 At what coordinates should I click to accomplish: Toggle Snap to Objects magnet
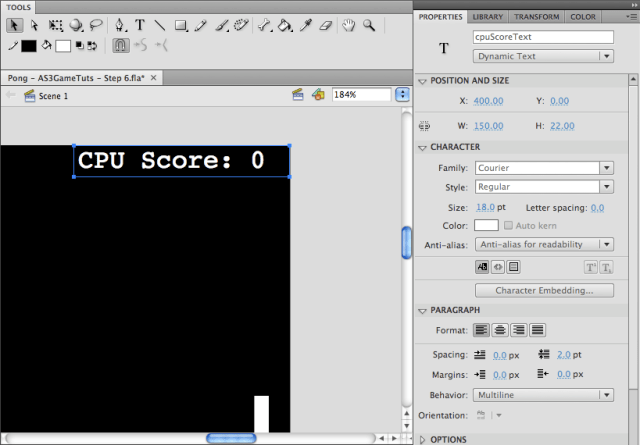120,46
